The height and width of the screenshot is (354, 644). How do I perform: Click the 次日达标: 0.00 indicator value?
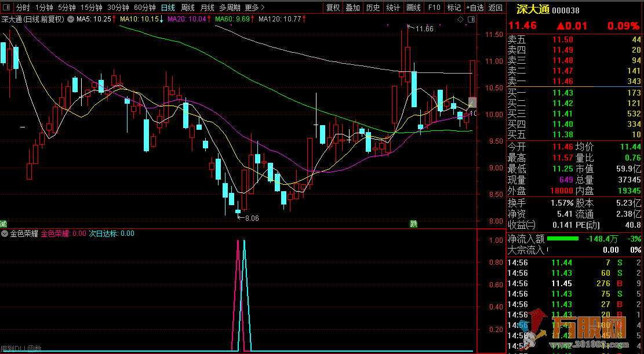pos(112,233)
